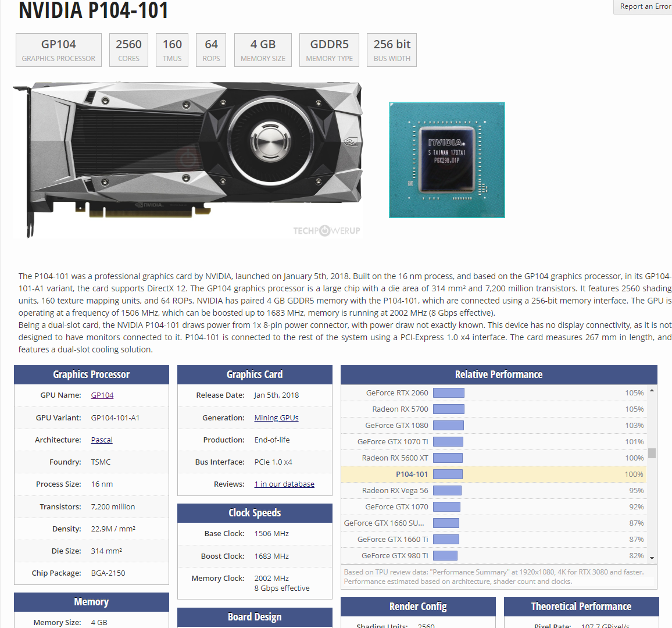Click the Jan 5th, 2018 release date
This screenshot has width=672, height=628.
tap(277, 395)
